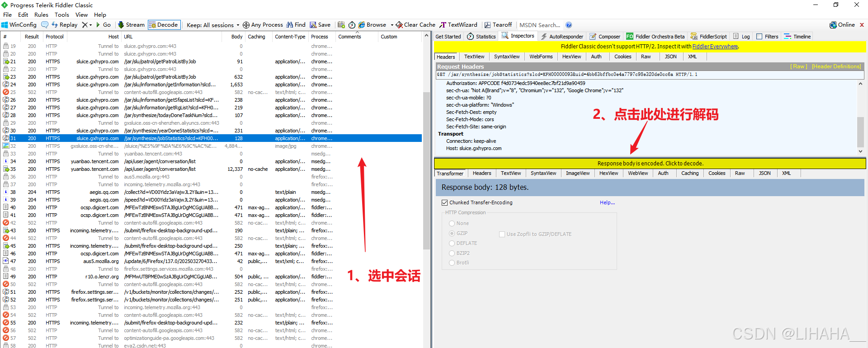Click the Online status indicator

coord(842,25)
